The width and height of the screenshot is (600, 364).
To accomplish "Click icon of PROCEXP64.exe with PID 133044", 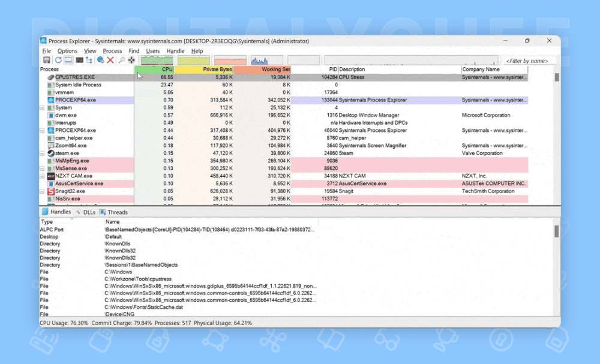I will [x=51, y=100].
